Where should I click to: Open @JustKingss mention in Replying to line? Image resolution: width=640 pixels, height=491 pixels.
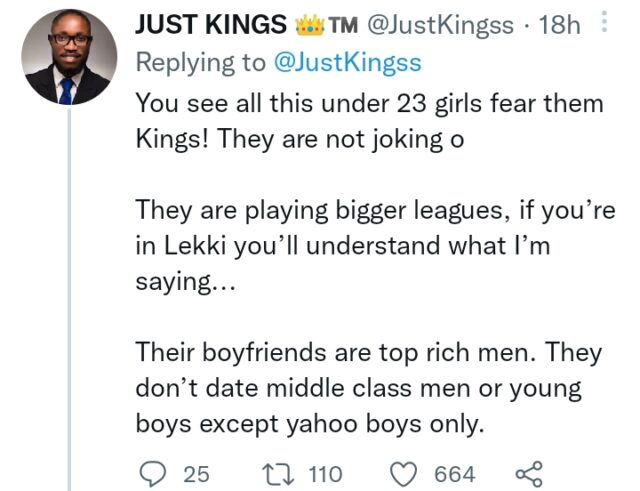[x=347, y=62]
